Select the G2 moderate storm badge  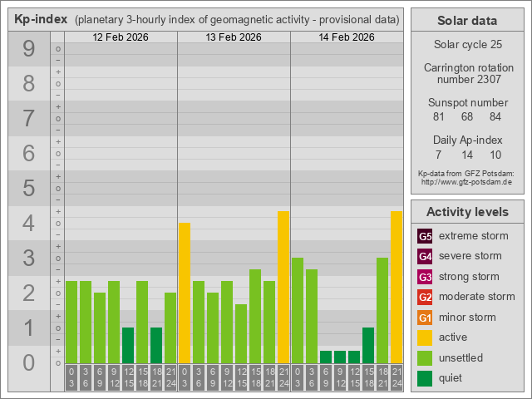(x=425, y=297)
